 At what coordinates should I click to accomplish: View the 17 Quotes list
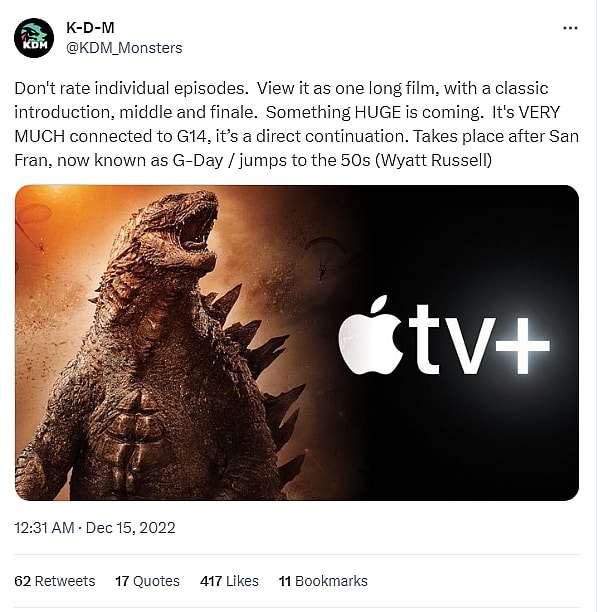point(147,581)
